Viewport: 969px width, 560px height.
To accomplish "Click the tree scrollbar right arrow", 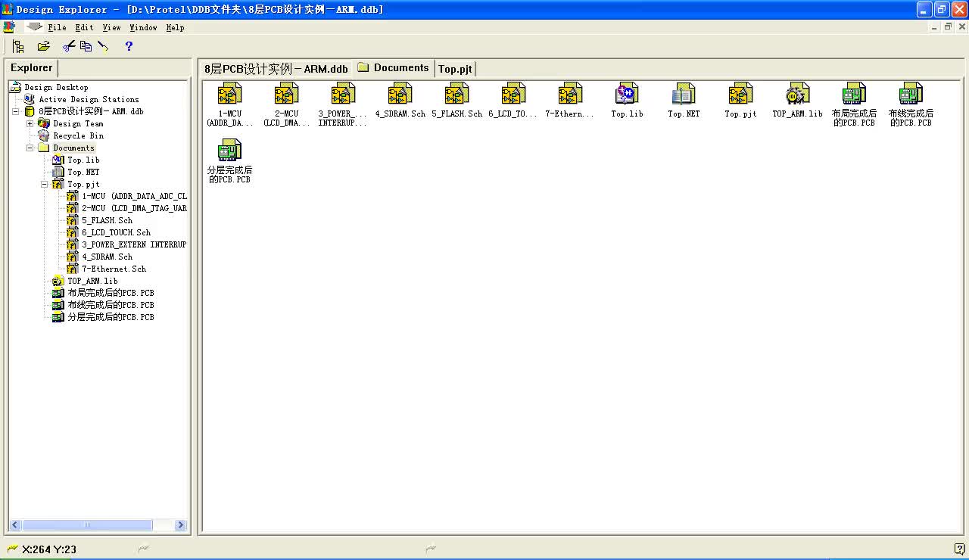I will (180, 524).
